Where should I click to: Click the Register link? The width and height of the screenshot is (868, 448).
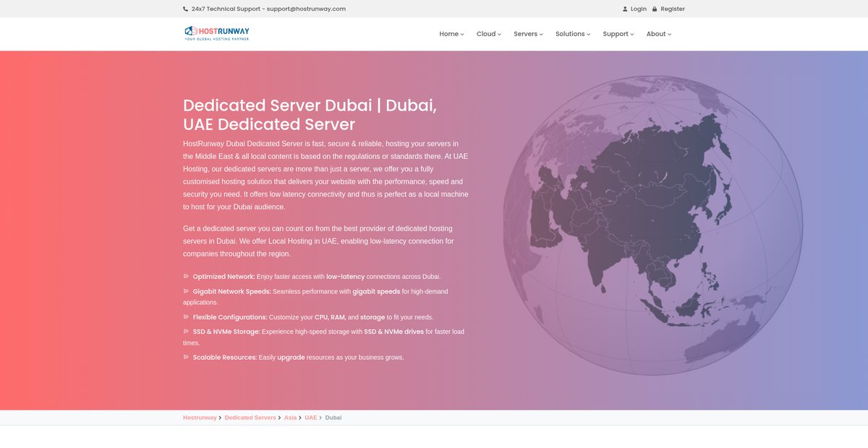pos(673,9)
